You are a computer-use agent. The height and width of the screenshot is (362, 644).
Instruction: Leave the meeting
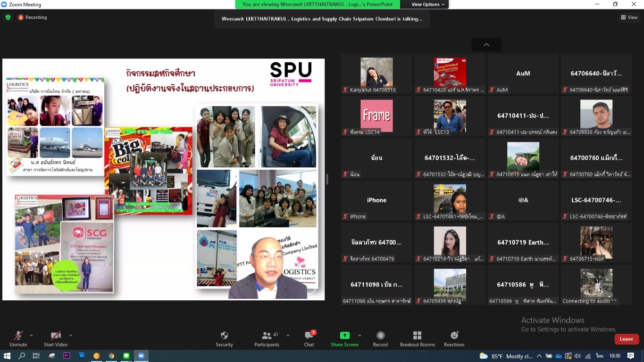point(627,339)
